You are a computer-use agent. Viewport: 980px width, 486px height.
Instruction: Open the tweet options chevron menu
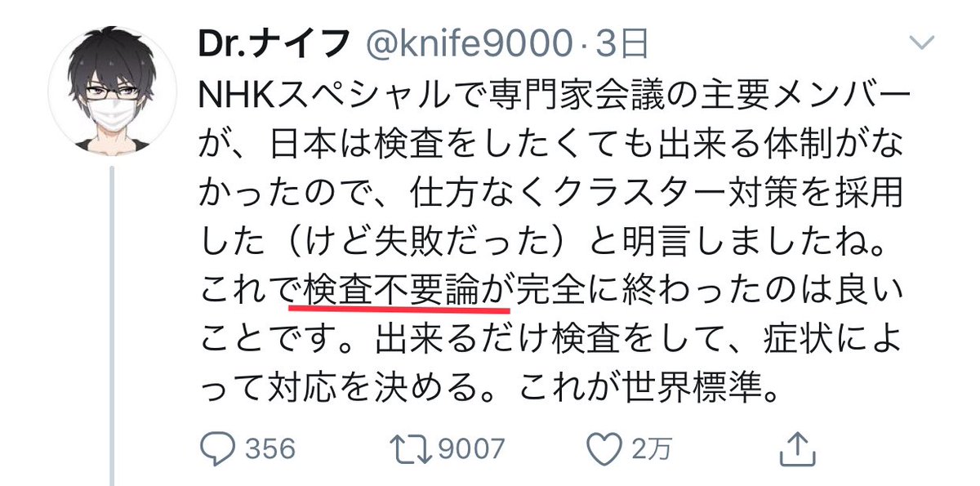pos(922,42)
